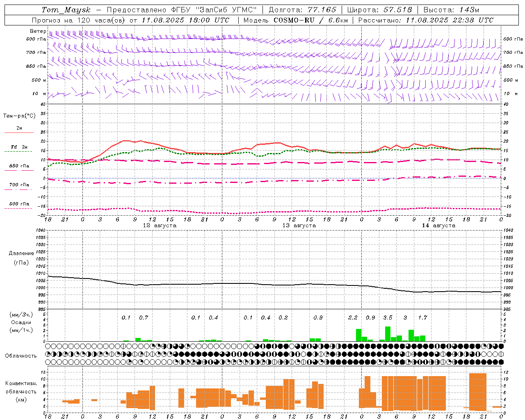Click the 'Конвективн.' convective cloud label
Viewport: 525px width, 420px height.
(x=21, y=383)
